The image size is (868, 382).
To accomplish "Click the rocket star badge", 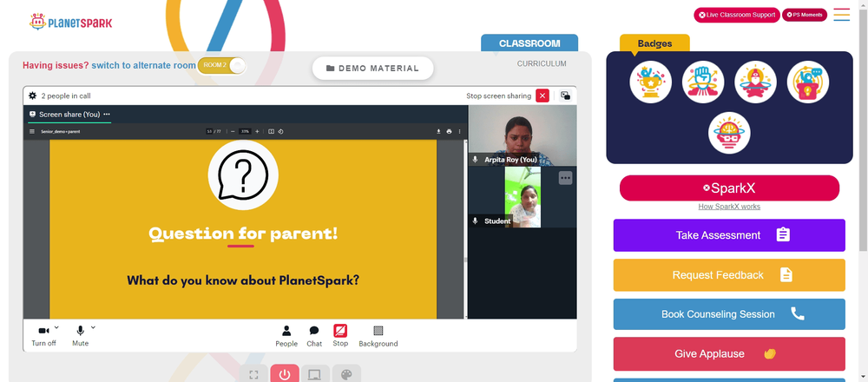I will tap(756, 82).
